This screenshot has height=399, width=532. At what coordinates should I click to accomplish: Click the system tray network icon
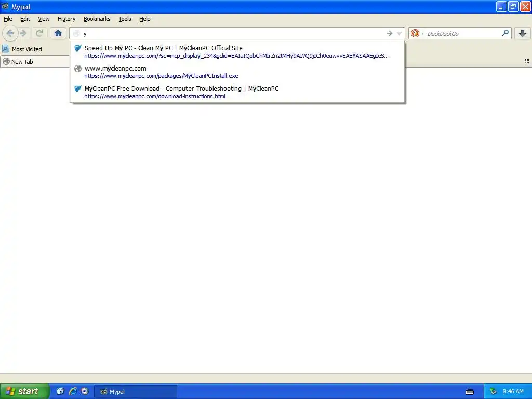pos(493,392)
